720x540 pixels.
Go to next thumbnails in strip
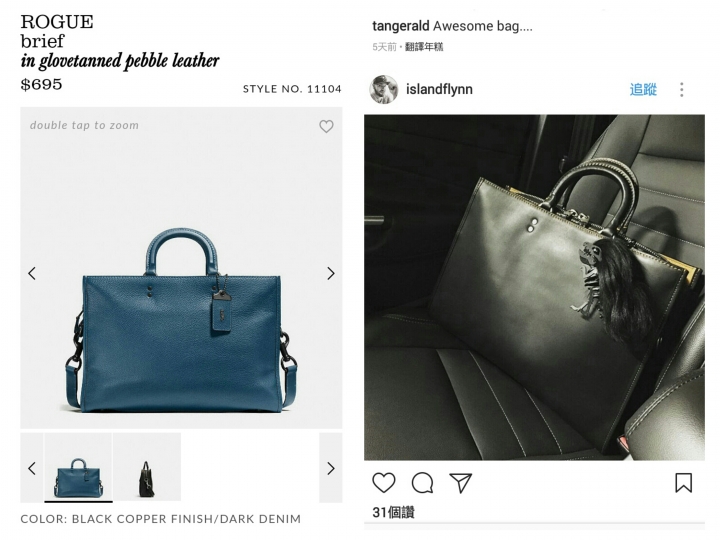pyautogui.click(x=331, y=468)
